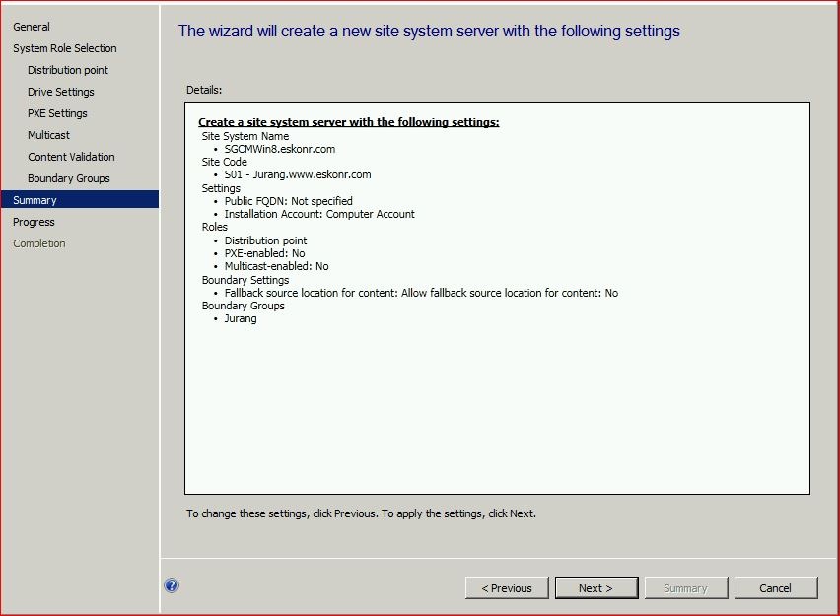Click Next to apply settings

[596, 587]
